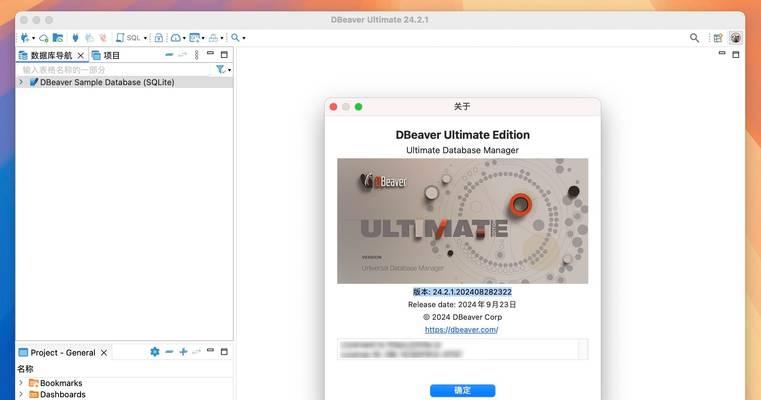Select the Bookmarks folder
Image resolution: width=761 pixels, height=400 pixels.
[x=56, y=383]
